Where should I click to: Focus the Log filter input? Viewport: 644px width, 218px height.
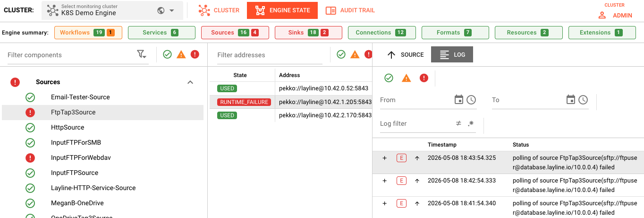(415, 123)
